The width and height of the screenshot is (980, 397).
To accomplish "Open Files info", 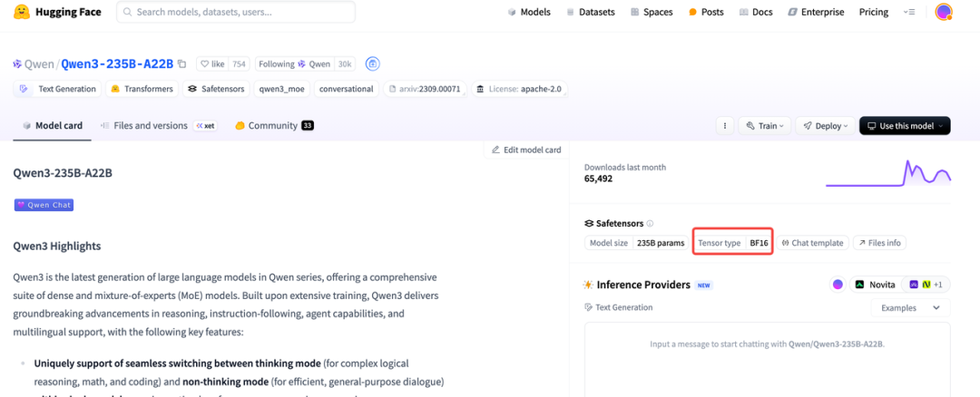I will click(879, 243).
